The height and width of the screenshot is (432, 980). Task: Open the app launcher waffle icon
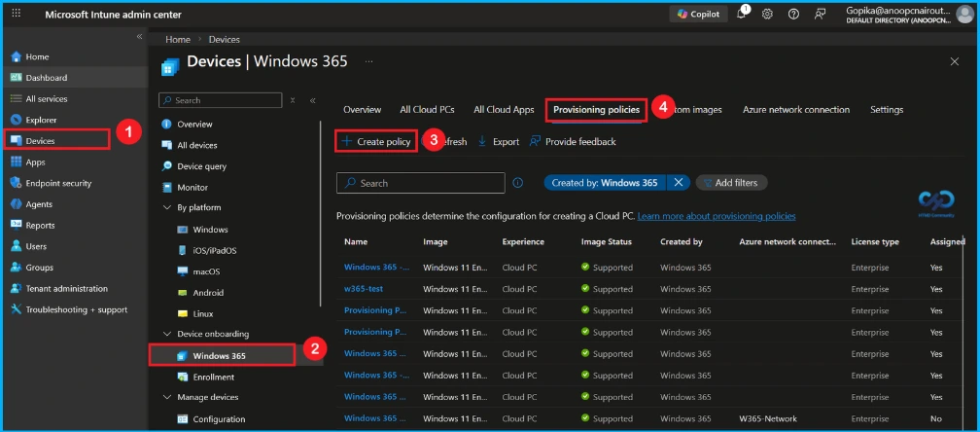[x=17, y=14]
